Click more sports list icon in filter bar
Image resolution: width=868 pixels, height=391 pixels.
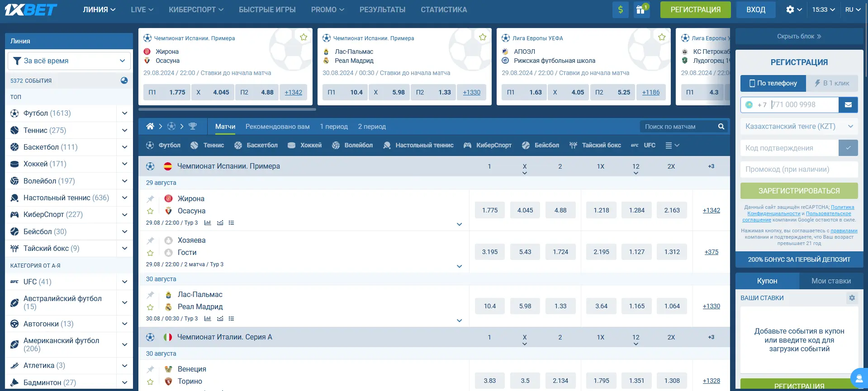tap(672, 145)
